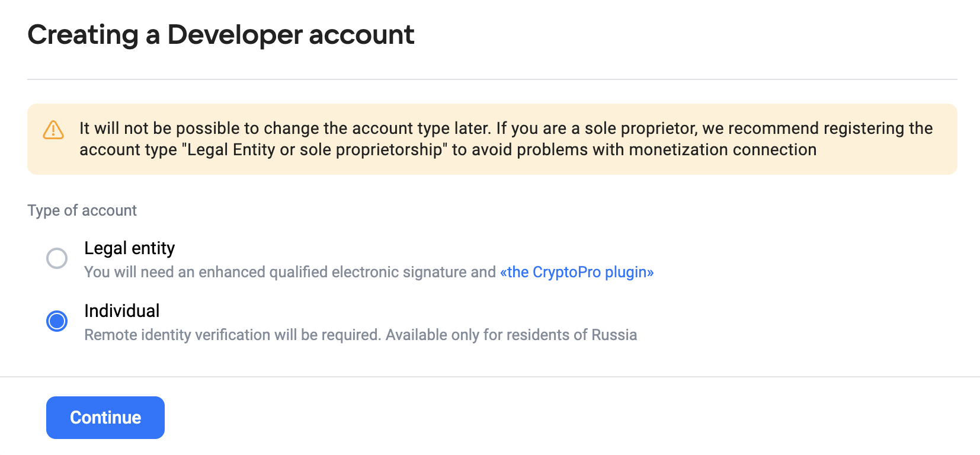The height and width of the screenshot is (455, 980).
Task: Select the Individual radio button
Action: pos(57,321)
